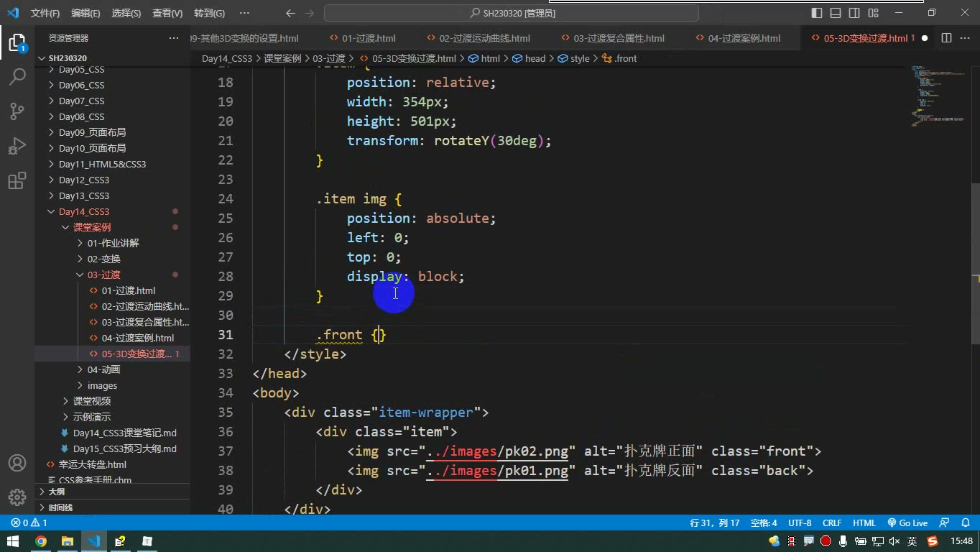Click the HTML language mode in status bar
This screenshot has width=980, height=552.
864,523
